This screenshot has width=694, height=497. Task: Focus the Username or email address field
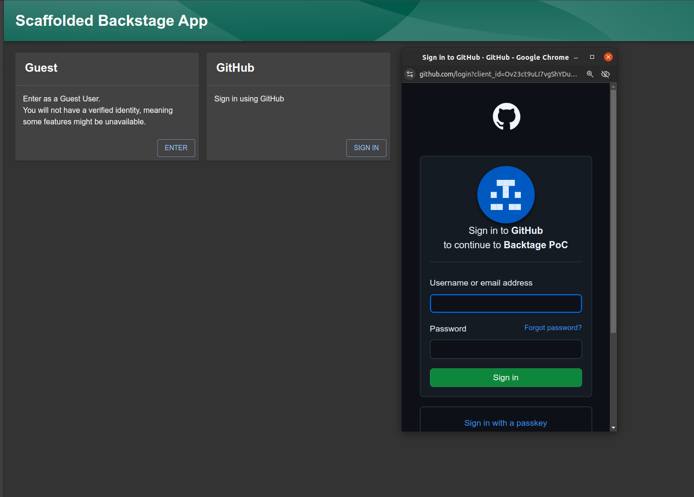tap(506, 303)
